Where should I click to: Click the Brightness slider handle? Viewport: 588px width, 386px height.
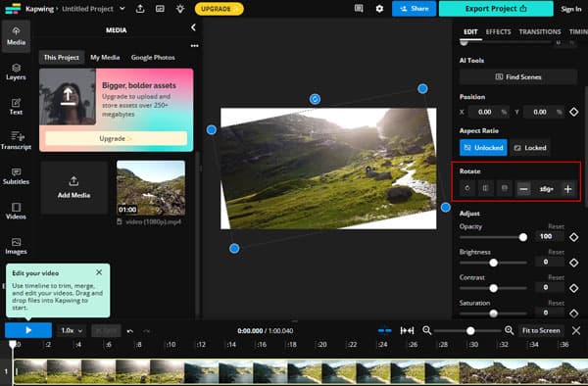[494, 263]
